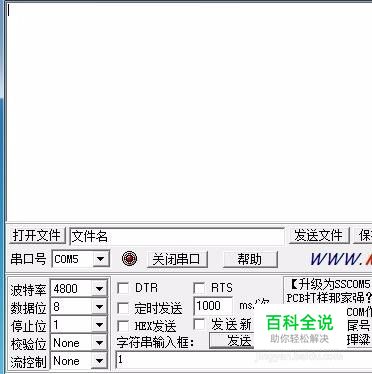This screenshot has height=374, width=372.
Task: Click the 文件名 file path field
Action: click(177, 236)
